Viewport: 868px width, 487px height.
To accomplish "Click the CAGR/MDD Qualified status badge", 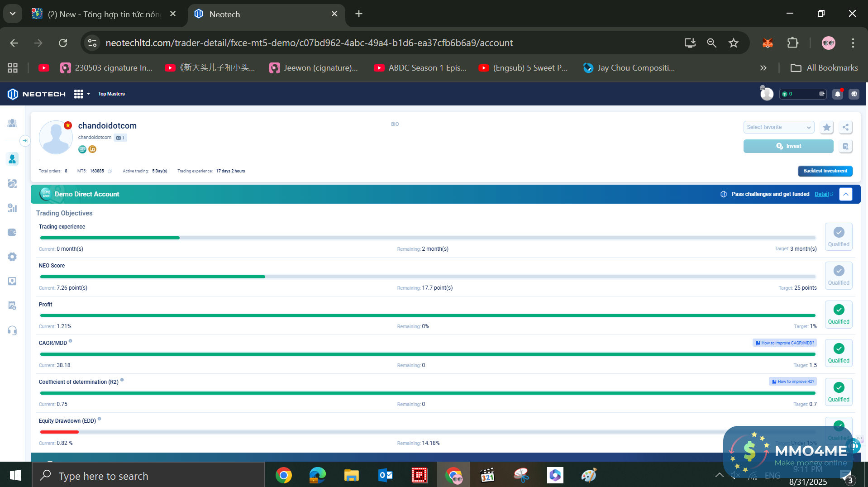I will coord(839,353).
